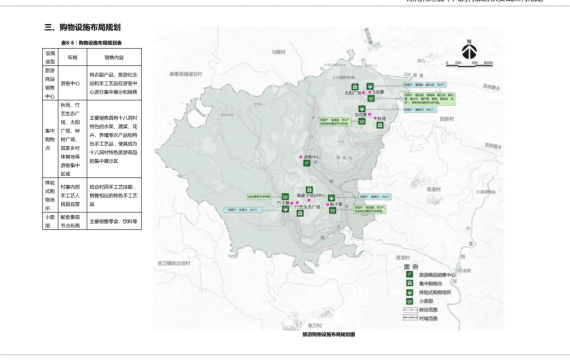This screenshot has height=360, width=570.
Task: Click the 图例 legend title
Action: click(411, 267)
